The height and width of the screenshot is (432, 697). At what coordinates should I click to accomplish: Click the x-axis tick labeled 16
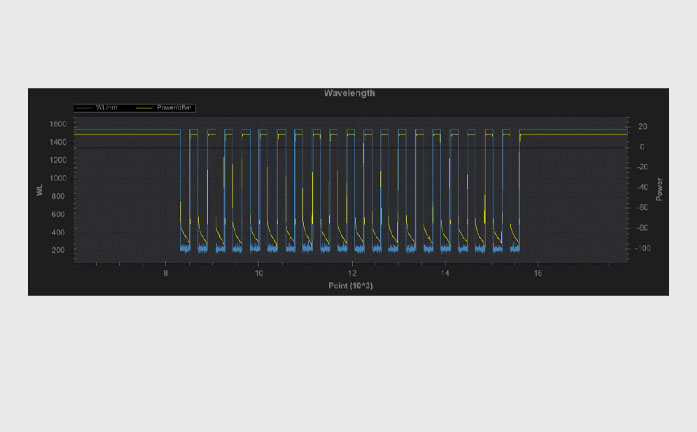pyautogui.click(x=538, y=273)
